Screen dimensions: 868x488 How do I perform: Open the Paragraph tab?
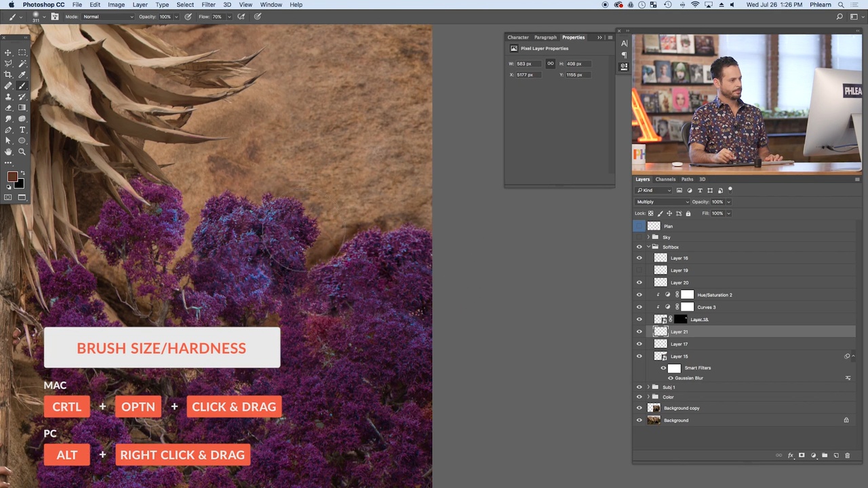pos(545,37)
